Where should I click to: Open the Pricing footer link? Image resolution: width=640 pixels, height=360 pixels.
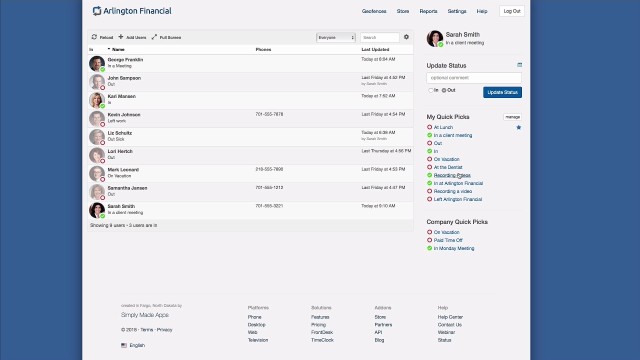[x=318, y=325]
